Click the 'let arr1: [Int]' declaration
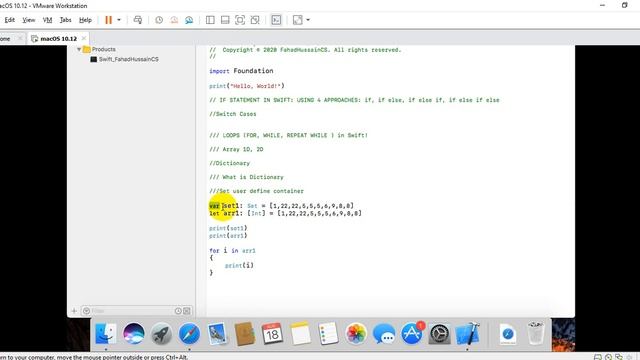The height and width of the screenshot is (360, 640). (285, 213)
